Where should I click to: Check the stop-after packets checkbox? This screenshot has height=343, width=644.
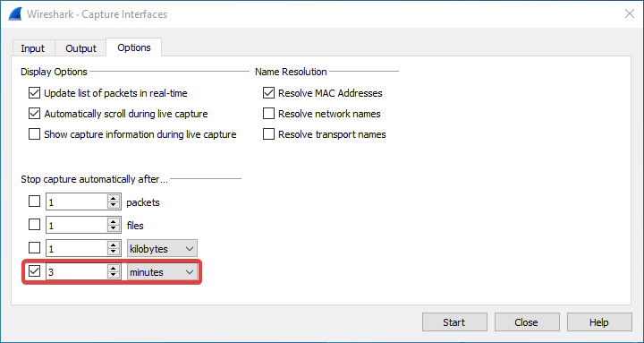[x=35, y=202]
